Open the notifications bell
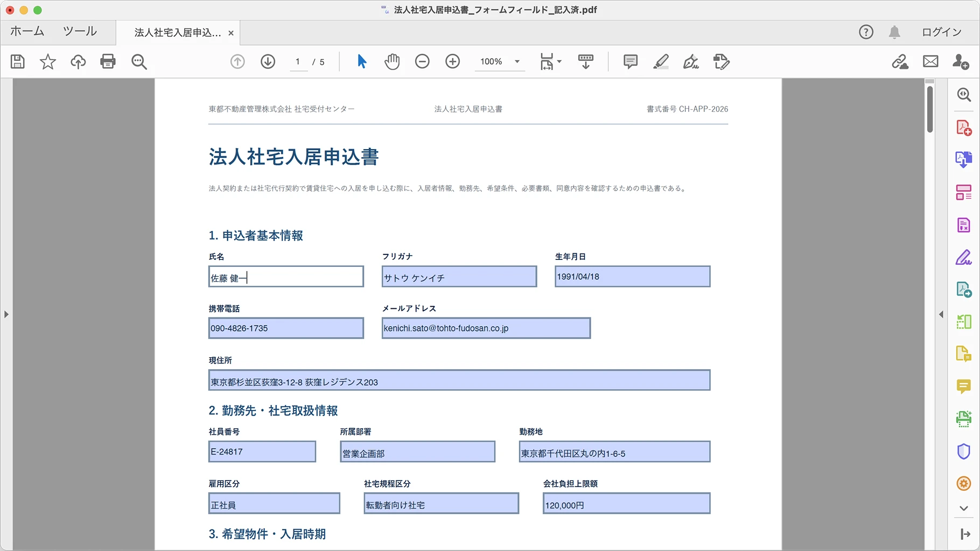Image resolution: width=980 pixels, height=551 pixels. coord(894,32)
